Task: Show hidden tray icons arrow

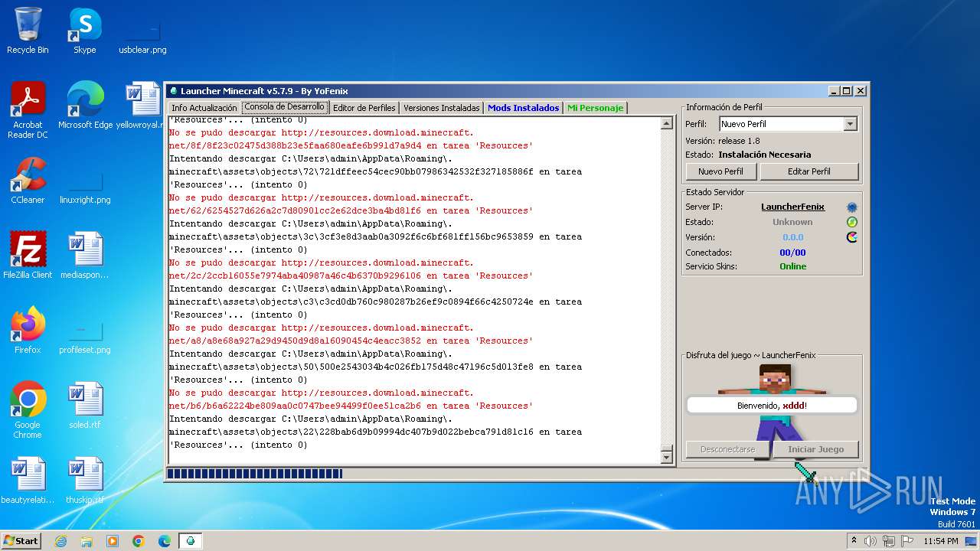Action: [x=854, y=541]
